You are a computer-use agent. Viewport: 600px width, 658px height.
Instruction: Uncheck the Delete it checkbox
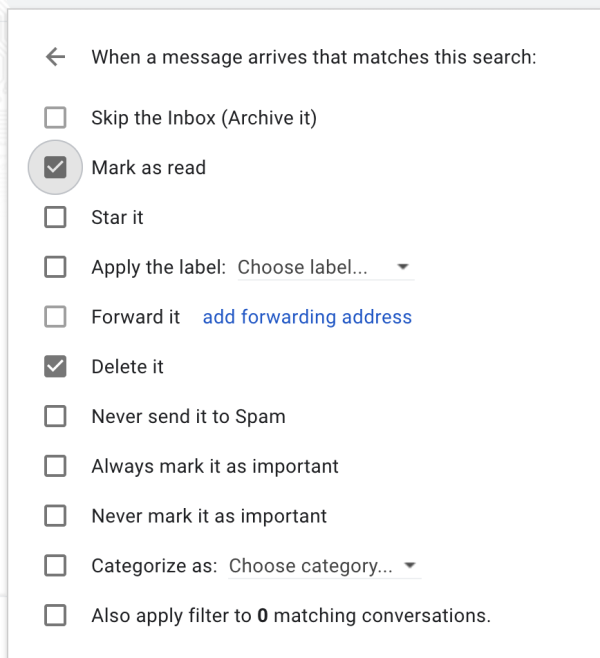coord(55,367)
